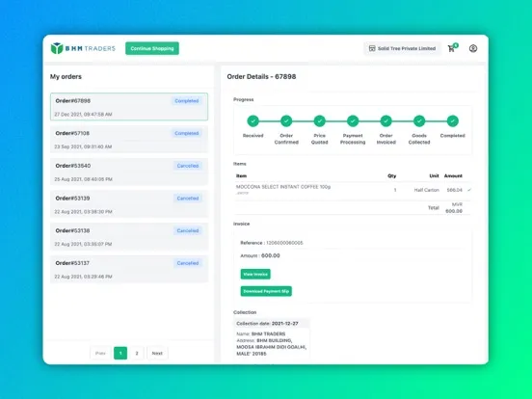Click the BHM Traders logo
The image size is (532, 399).
pos(83,48)
